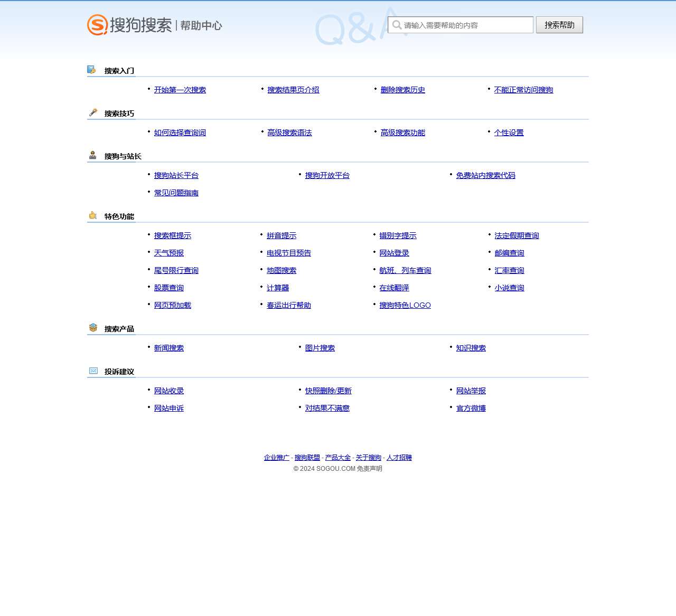Visit 高级搜索语法 link

coord(289,132)
